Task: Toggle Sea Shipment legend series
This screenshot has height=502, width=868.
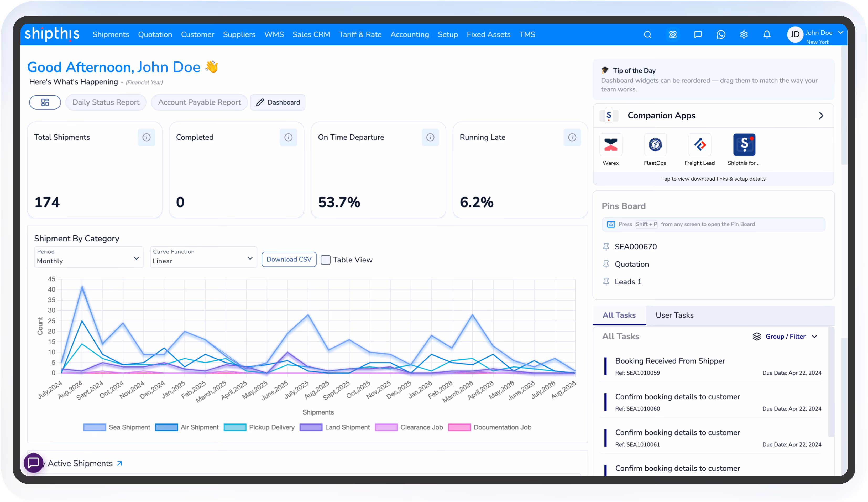Action: 117,427
